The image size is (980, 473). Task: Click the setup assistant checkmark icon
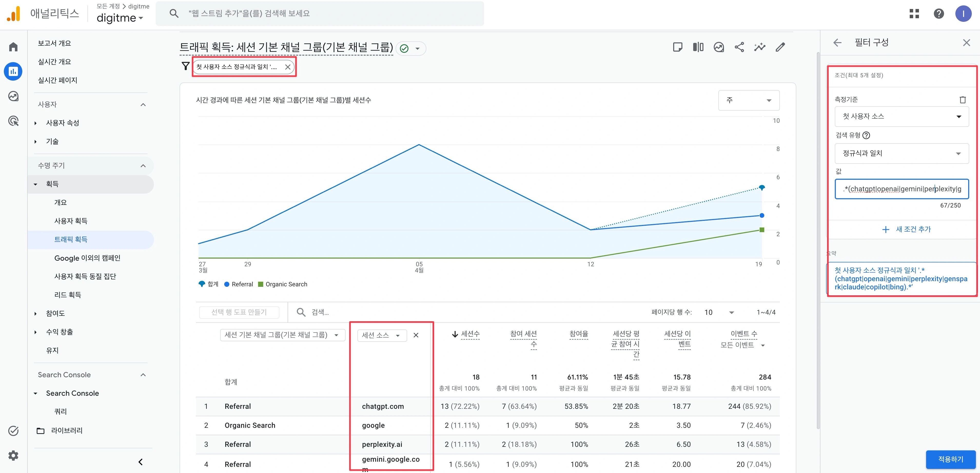point(13,431)
